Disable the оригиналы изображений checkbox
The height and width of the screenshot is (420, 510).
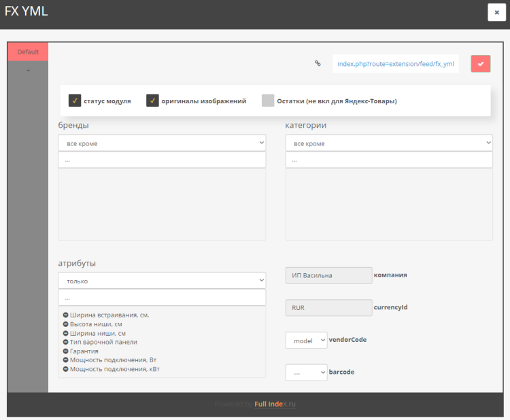[x=152, y=101]
